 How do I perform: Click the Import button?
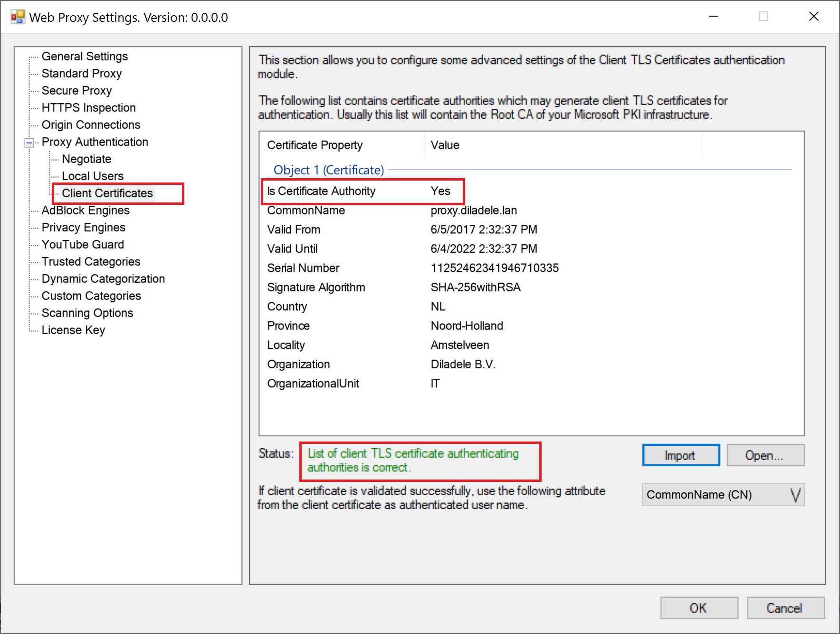[681, 455]
